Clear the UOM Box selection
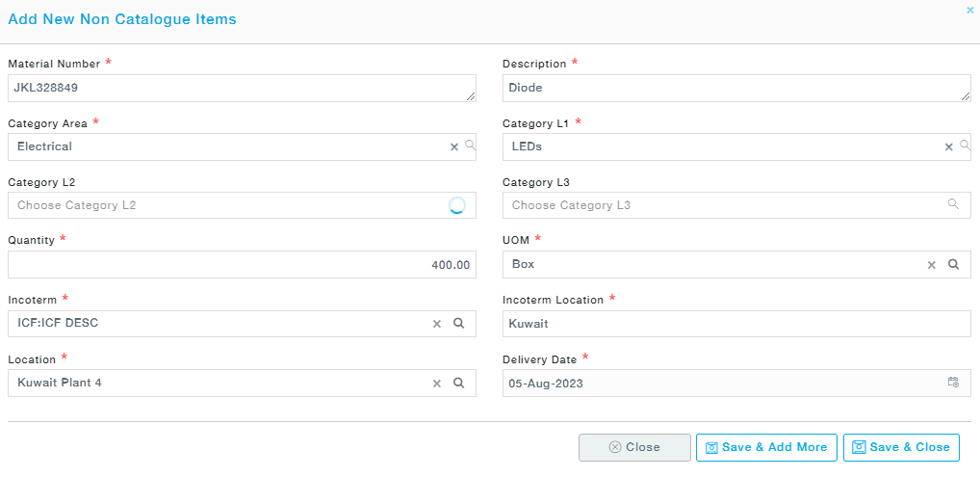This screenshot has height=477, width=980. coord(931,265)
